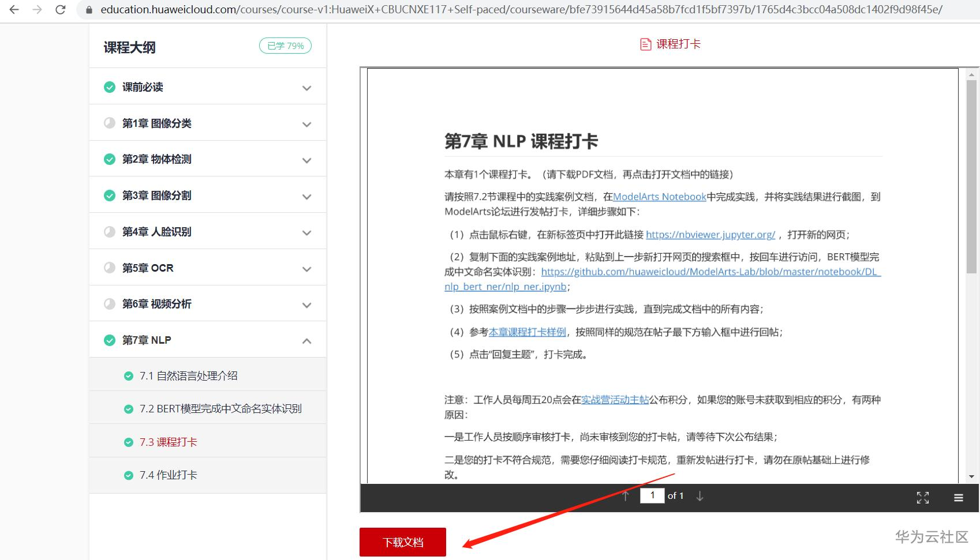Click the 第2章 物体检测 completed check icon
This screenshot has height=560, width=980.
[110, 159]
